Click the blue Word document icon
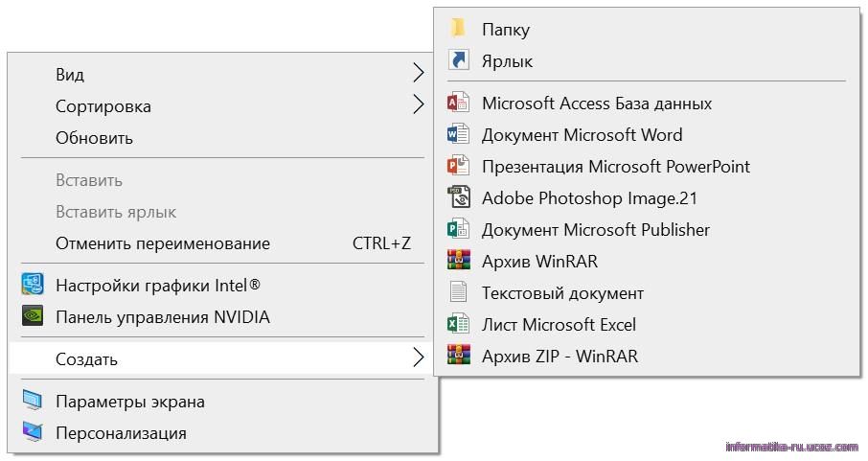The width and height of the screenshot is (868, 461). click(x=458, y=134)
